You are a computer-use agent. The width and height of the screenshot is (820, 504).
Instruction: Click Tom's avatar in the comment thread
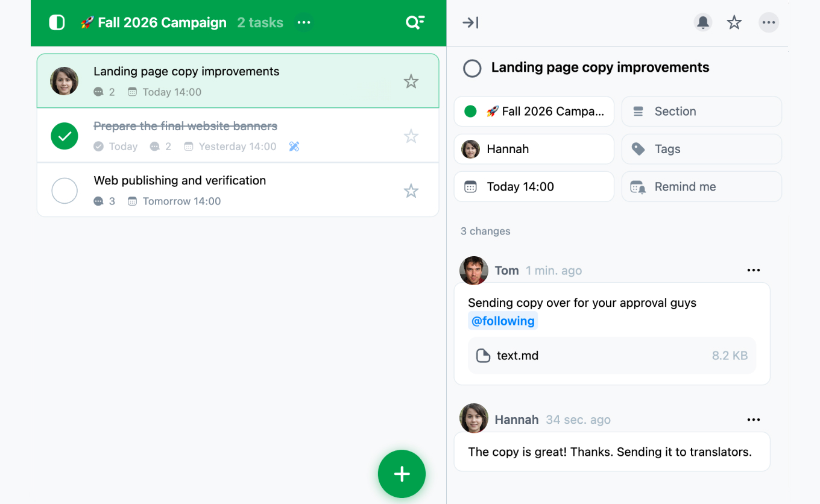click(x=474, y=271)
